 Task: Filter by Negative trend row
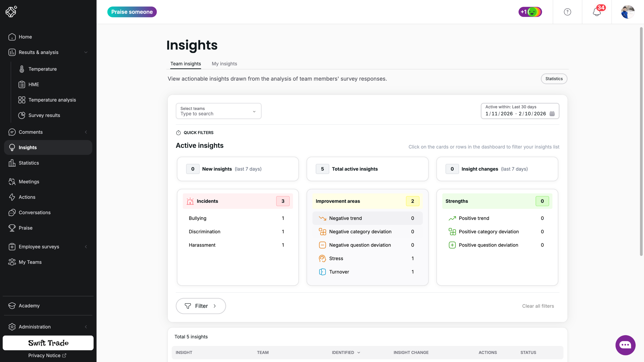367,218
